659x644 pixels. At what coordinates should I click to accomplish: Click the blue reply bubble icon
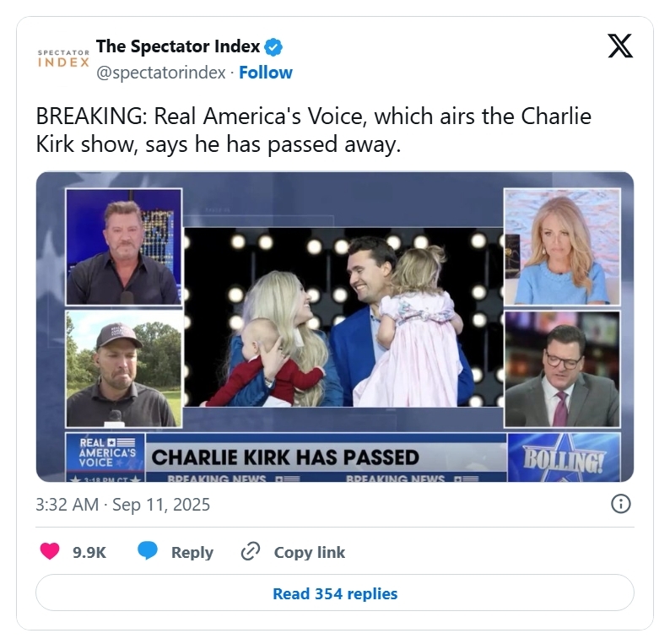[148, 551]
